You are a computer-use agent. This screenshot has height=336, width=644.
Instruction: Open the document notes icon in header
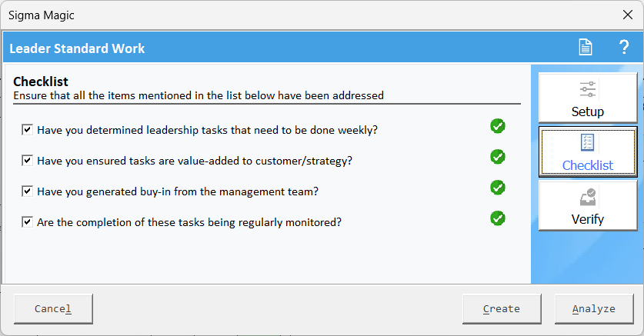click(x=586, y=47)
